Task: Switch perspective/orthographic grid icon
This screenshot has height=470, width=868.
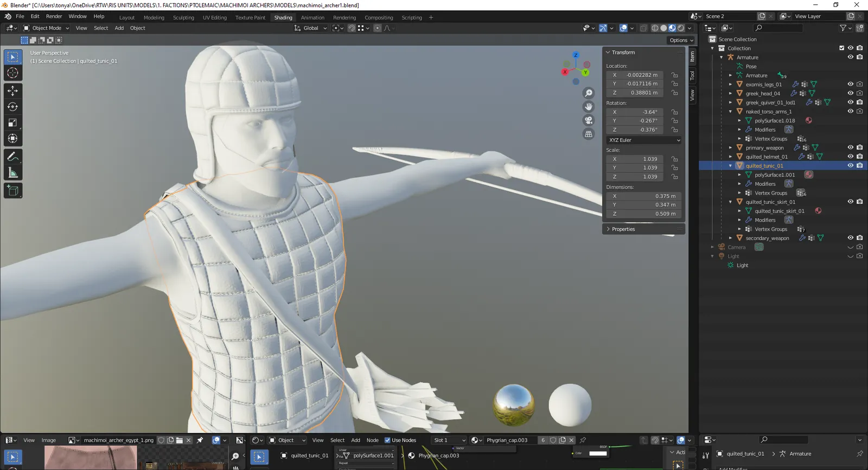Action: tap(589, 134)
